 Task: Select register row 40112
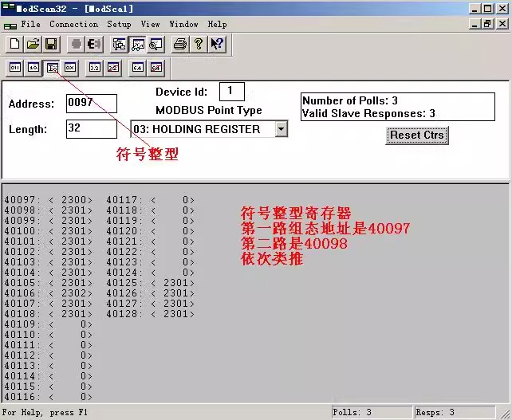click(49, 355)
